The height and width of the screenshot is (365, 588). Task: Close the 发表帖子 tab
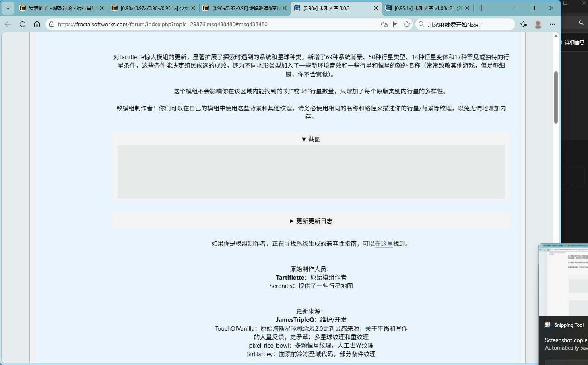(102, 8)
